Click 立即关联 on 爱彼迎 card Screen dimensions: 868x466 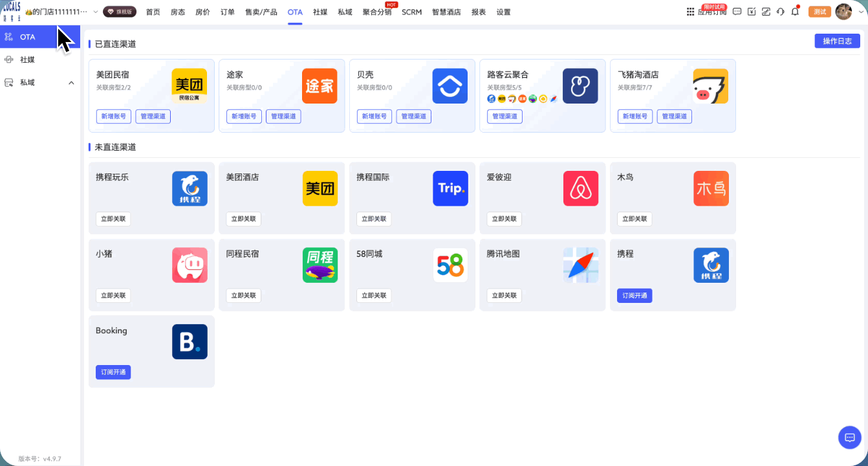click(505, 219)
